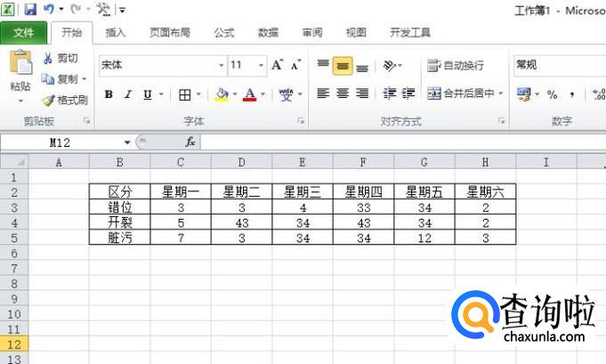The image size is (606, 364).
Task: Expand the 合并后居中 dropdown arrow
Action: (x=501, y=93)
